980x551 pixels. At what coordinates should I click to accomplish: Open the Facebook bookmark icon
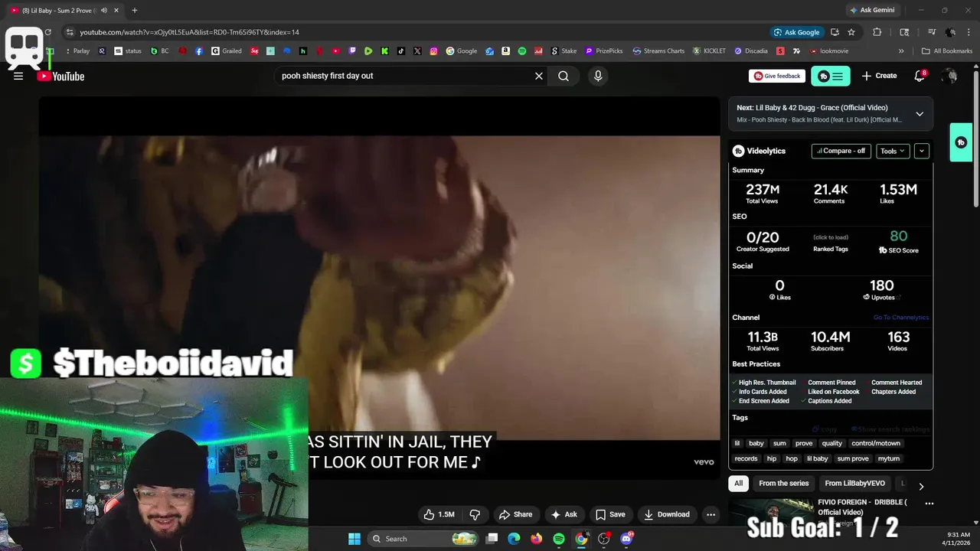coord(199,51)
